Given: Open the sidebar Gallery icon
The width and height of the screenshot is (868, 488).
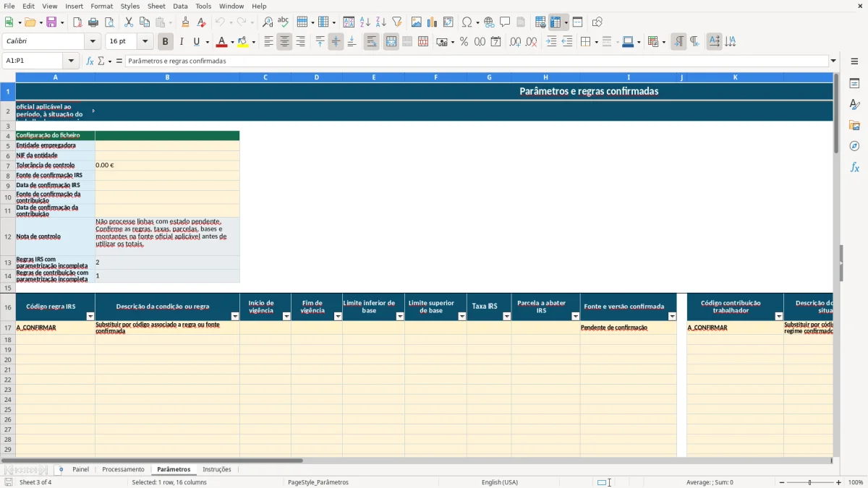Looking at the screenshot, I should click(854, 126).
